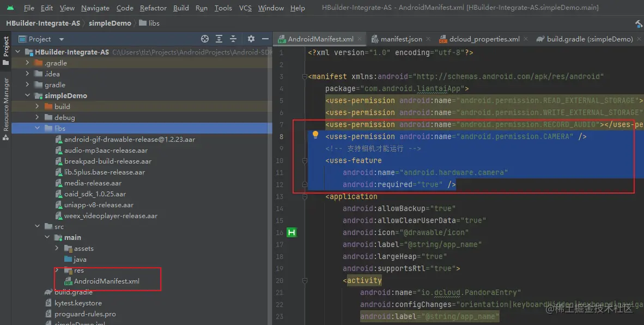Close the dcloud_properties.xml tab

tap(526, 39)
